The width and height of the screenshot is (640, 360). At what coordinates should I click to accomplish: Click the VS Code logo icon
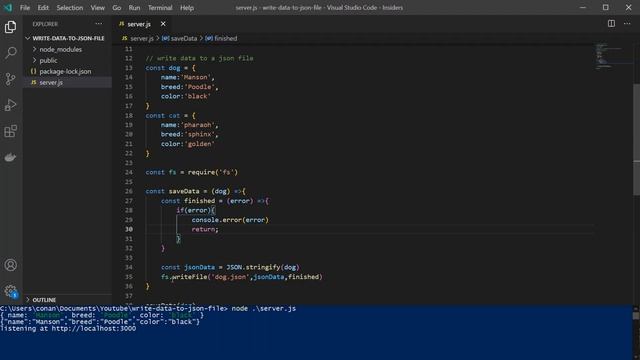tap(8, 7)
